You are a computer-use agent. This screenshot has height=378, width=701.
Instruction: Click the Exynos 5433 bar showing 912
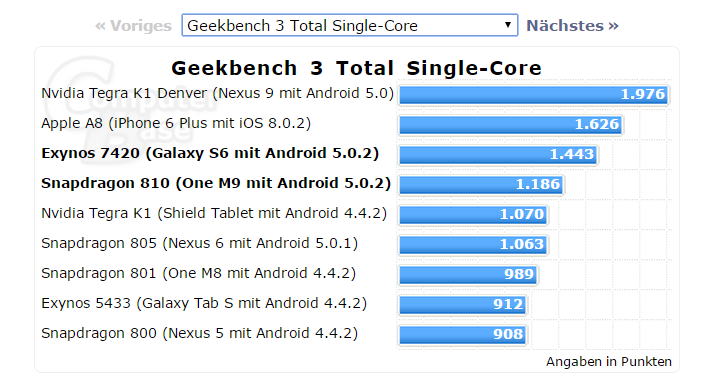tap(463, 304)
